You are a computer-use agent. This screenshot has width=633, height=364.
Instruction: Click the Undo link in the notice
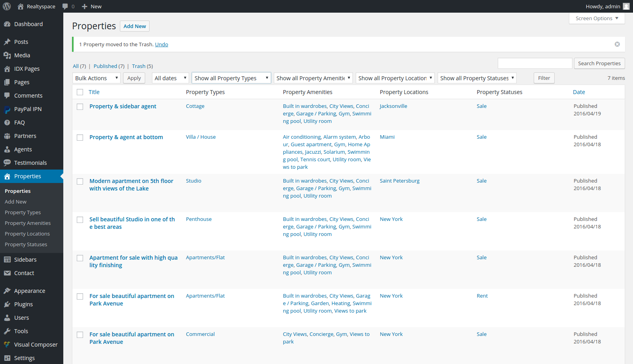click(161, 45)
